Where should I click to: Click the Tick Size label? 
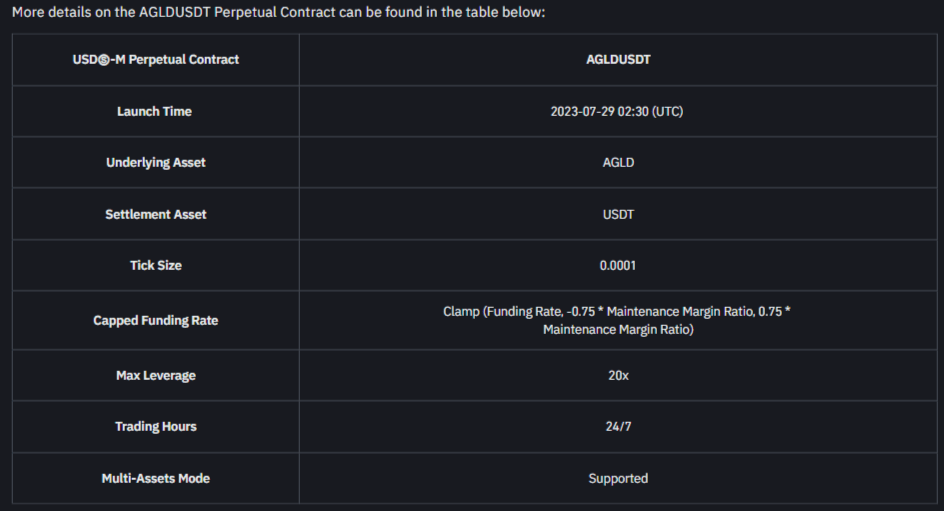tap(155, 265)
